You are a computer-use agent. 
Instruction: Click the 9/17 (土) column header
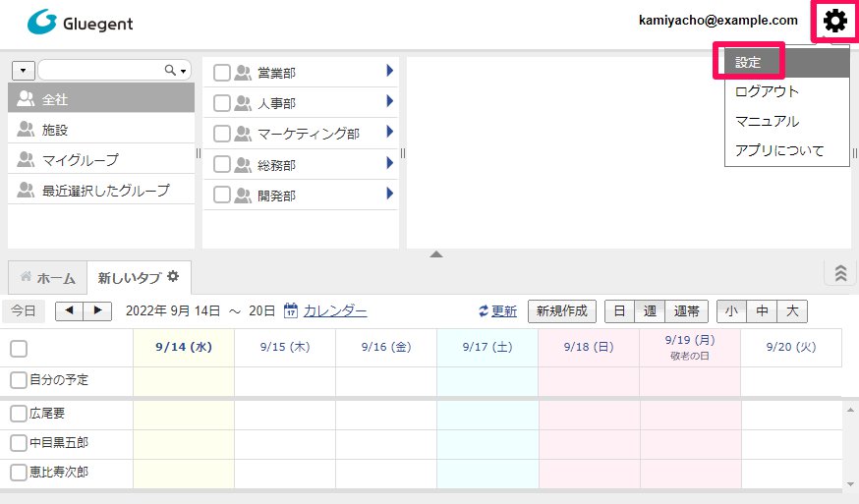pos(487,348)
